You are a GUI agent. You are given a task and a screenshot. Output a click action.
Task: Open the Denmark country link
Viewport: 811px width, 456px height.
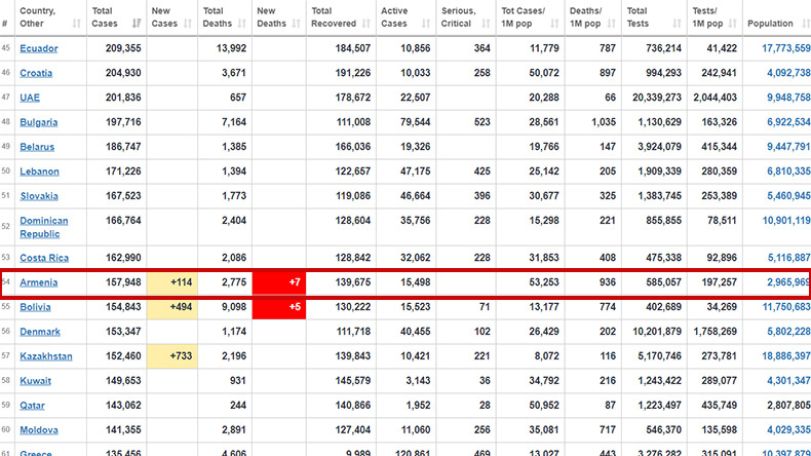(40, 332)
